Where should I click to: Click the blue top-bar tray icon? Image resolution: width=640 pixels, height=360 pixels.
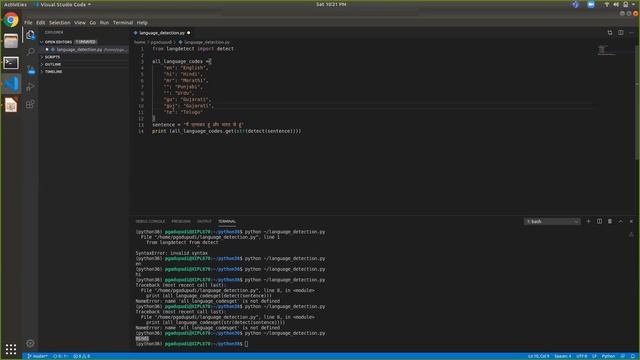(x=591, y=4)
